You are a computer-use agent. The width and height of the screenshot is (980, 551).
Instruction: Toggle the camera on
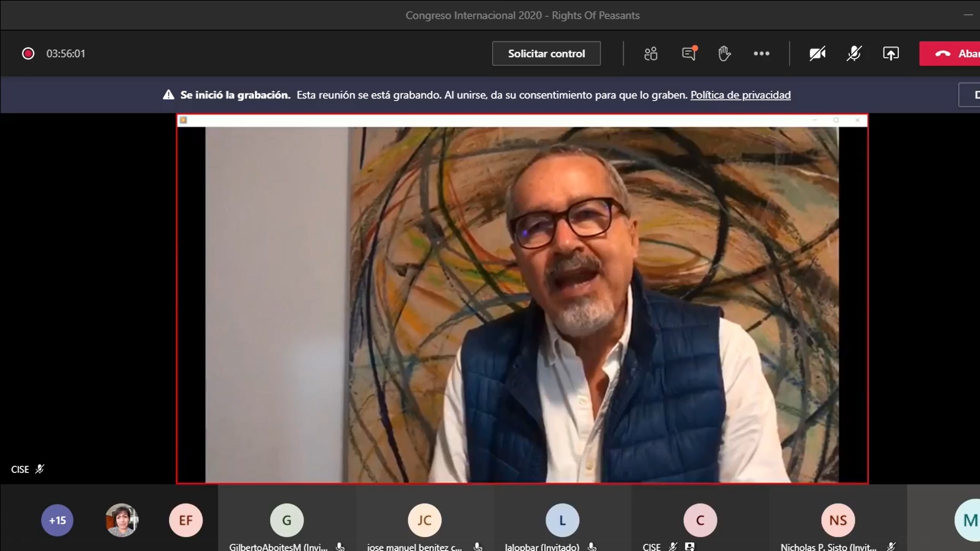(x=817, y=54)
